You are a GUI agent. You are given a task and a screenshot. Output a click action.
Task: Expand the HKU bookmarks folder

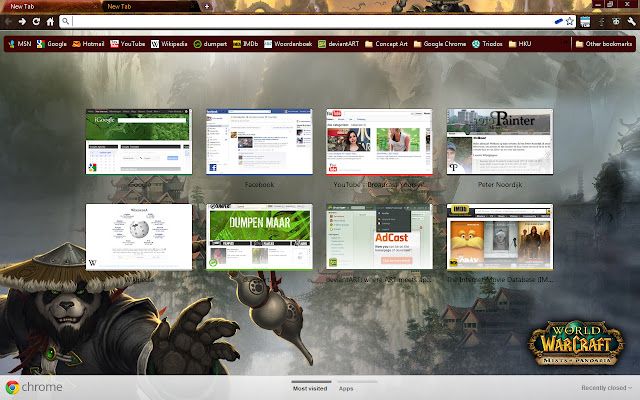520,44
